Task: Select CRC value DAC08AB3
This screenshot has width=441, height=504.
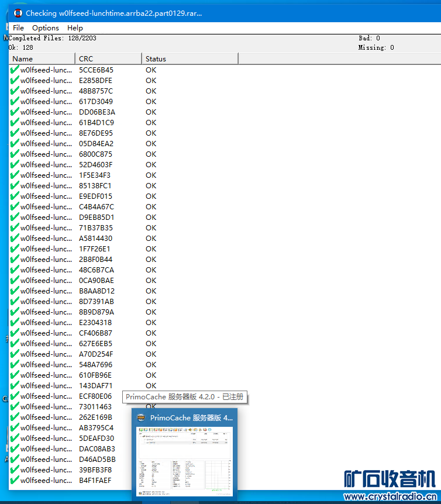Action: (x=97, y=448)
